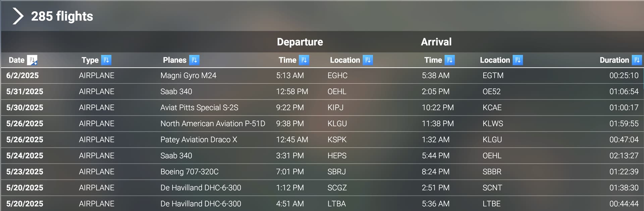644x211 pixels.
Task: Select the Patey Aviation Draco X row
Action: coord(322,140)
